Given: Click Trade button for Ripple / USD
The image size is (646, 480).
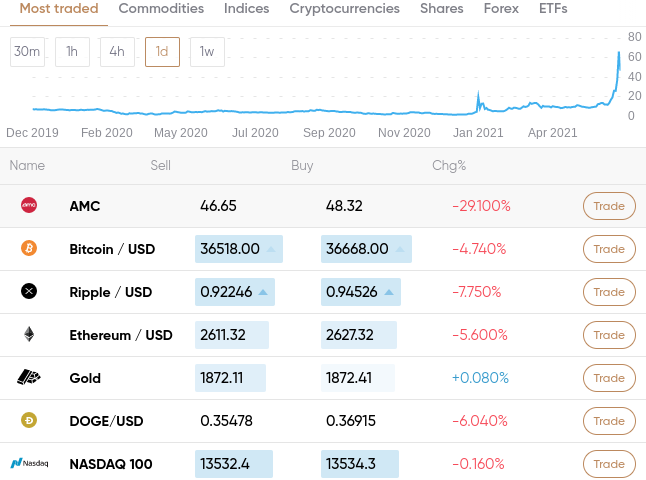Looking at the screenshot, I should tap(609, 292).
